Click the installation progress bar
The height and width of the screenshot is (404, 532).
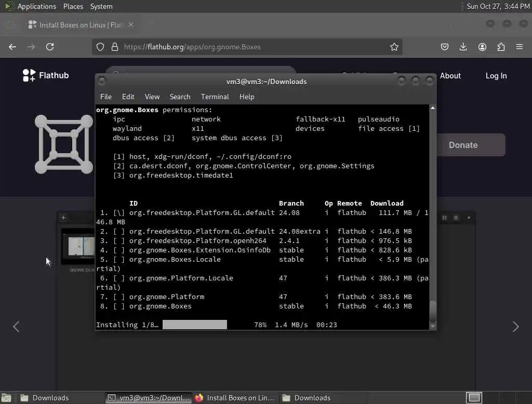[195, 325]
